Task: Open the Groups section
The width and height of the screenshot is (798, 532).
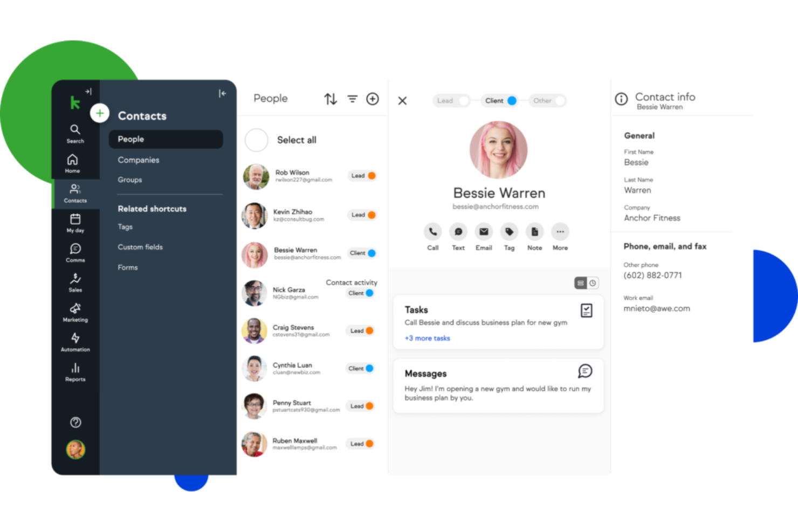Action: pyautogui.click(x=129, y=179)
